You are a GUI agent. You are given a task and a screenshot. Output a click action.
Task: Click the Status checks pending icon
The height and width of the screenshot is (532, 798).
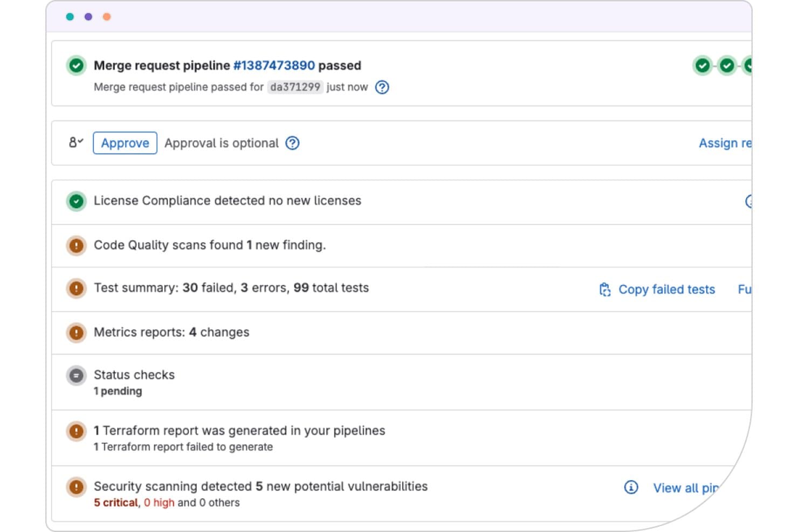pyautogui.click(x=77, y=376)
